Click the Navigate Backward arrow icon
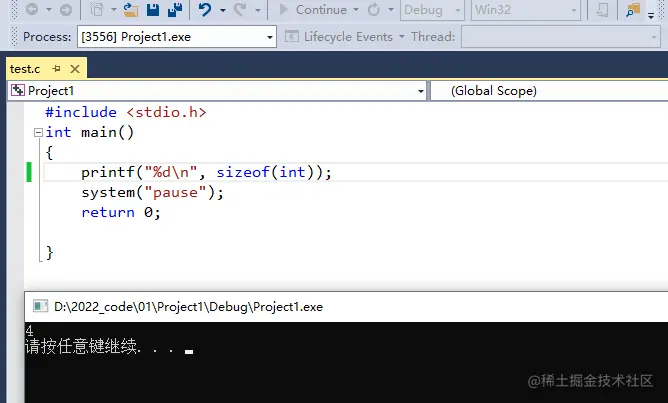Viewport: 668px width, 403px height. click(32, 9)
